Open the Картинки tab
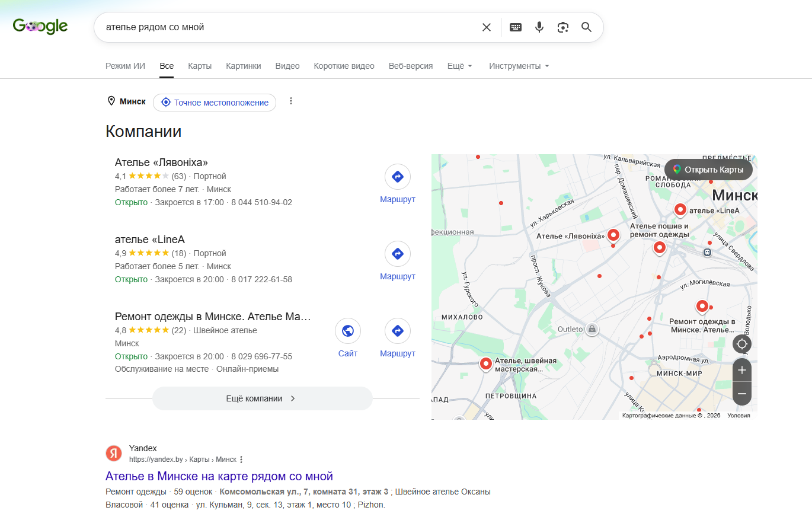 click(x=244, y=66)
